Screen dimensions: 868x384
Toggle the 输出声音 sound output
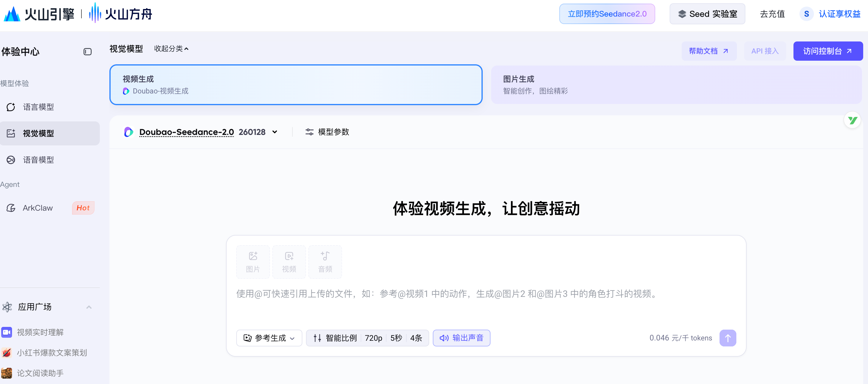pos(461,338)
